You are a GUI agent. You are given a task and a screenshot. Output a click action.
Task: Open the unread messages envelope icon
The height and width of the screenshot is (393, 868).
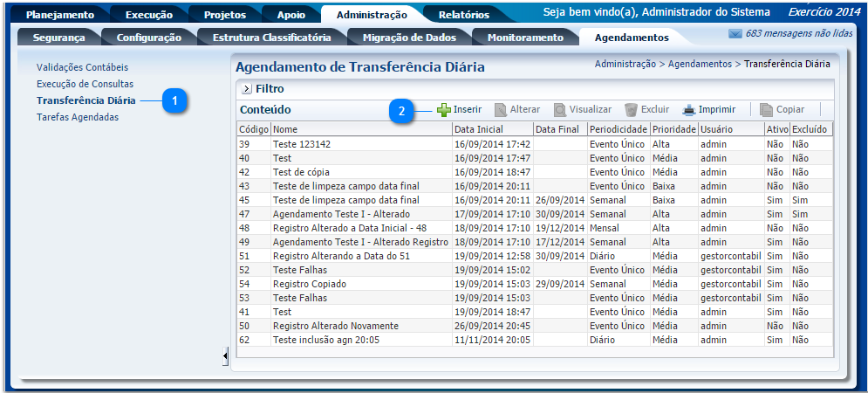[735, 33]
